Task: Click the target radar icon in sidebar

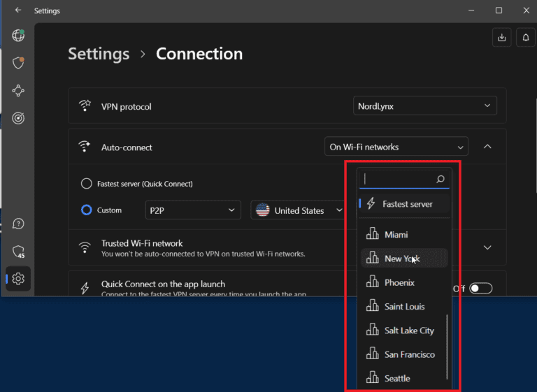Action: point(18,118)
